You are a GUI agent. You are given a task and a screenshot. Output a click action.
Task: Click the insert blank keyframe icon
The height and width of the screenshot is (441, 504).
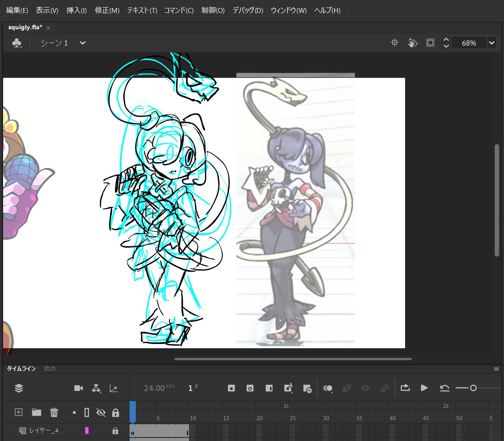[x=250, y=388]
